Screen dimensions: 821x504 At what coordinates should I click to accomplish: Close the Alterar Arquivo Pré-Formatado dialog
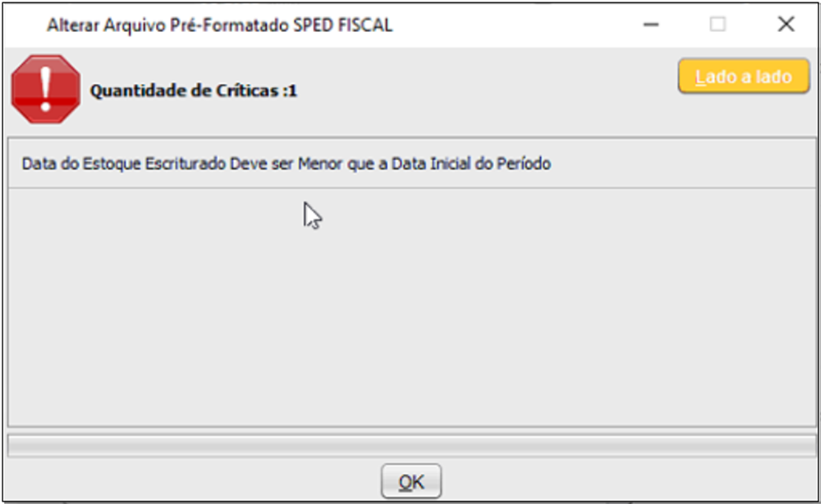tap(786, 24)
